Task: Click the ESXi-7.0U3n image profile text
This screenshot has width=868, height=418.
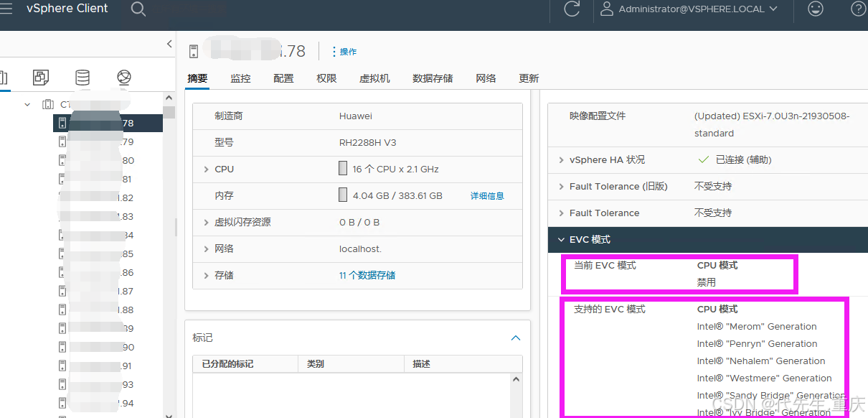Action: [x=772, y=125]
